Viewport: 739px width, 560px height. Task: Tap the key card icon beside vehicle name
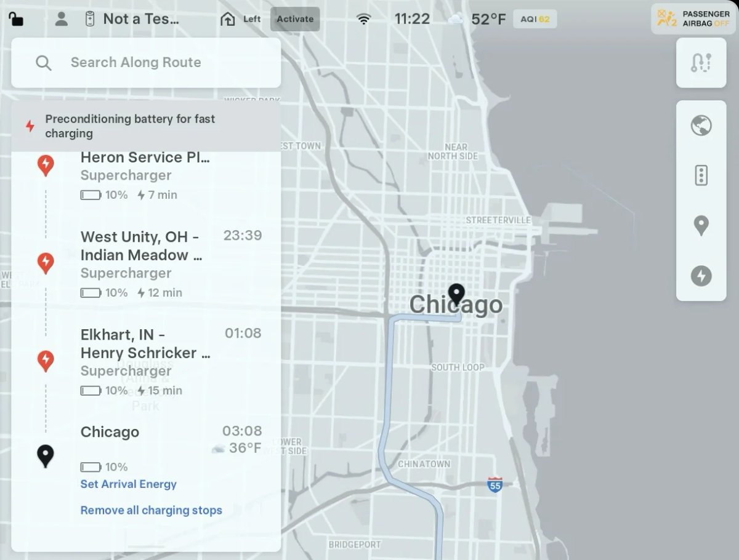pos(90,19)
